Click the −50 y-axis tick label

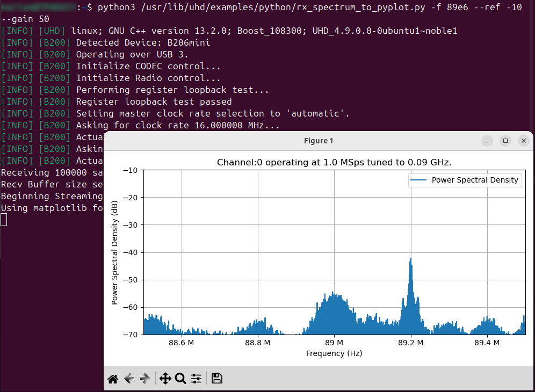[x=131, y=280]
